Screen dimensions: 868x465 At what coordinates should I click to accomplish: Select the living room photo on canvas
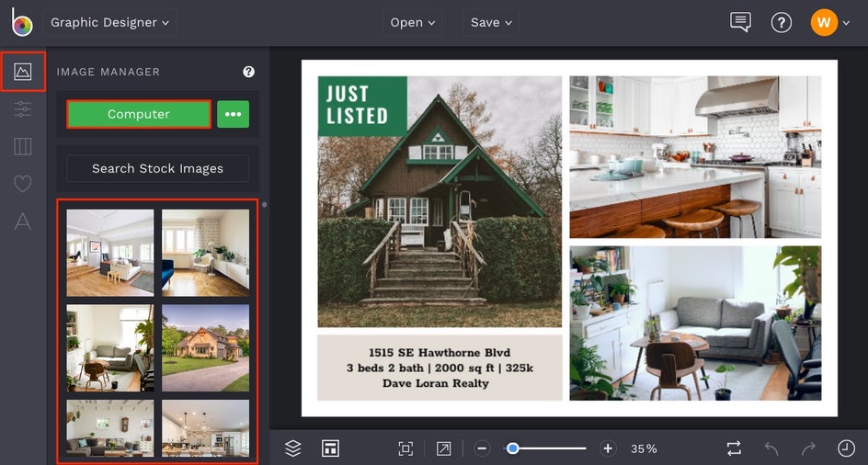click(695, 323)
